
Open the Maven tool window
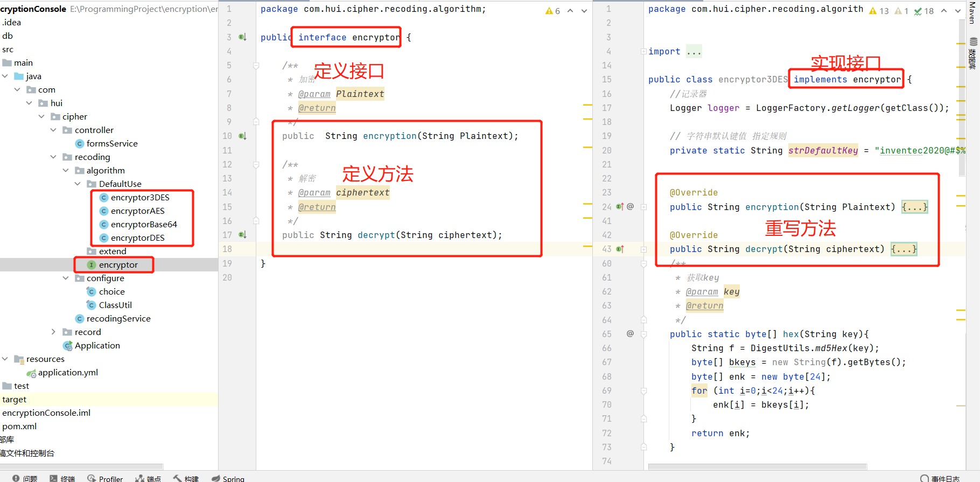pos(972,12)
